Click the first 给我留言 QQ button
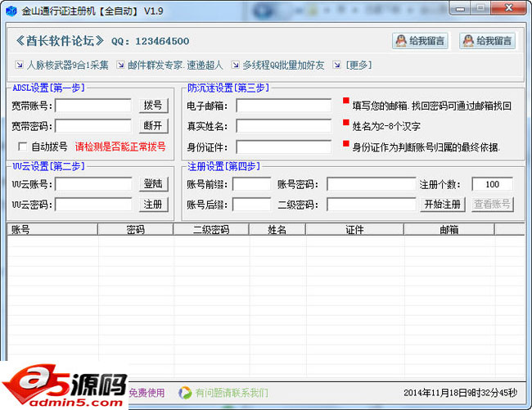The height and width of the screenshot is (410, 532). point(420,41)
